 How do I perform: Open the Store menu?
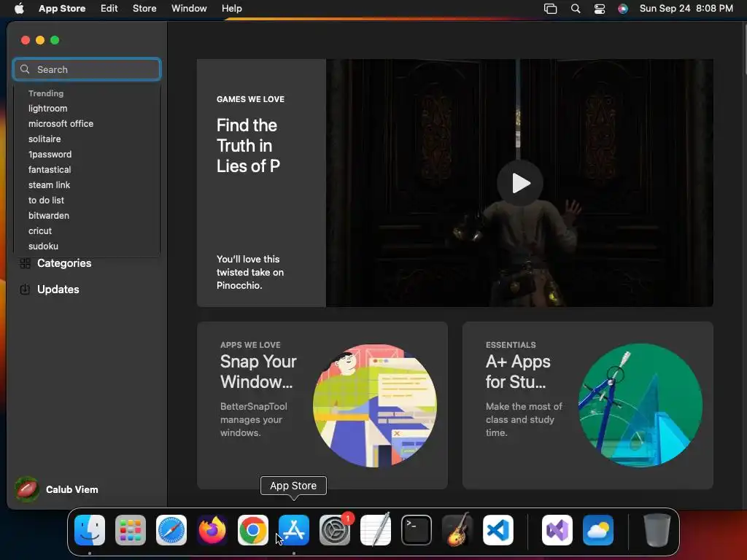[144, 9]
